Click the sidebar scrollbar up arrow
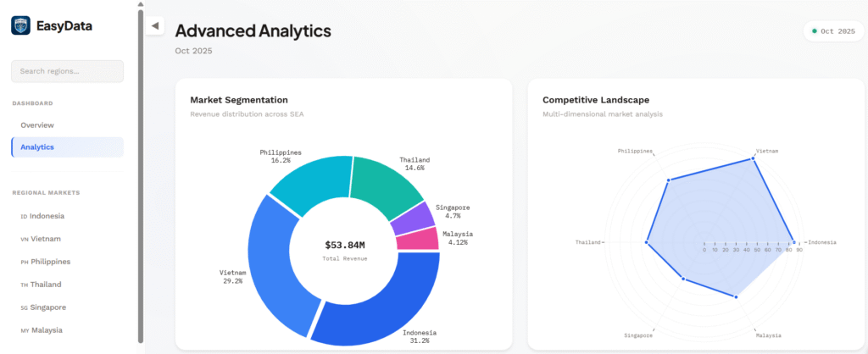Image resolution: width=868 pixels, height=354 pixels. (141, 4)
